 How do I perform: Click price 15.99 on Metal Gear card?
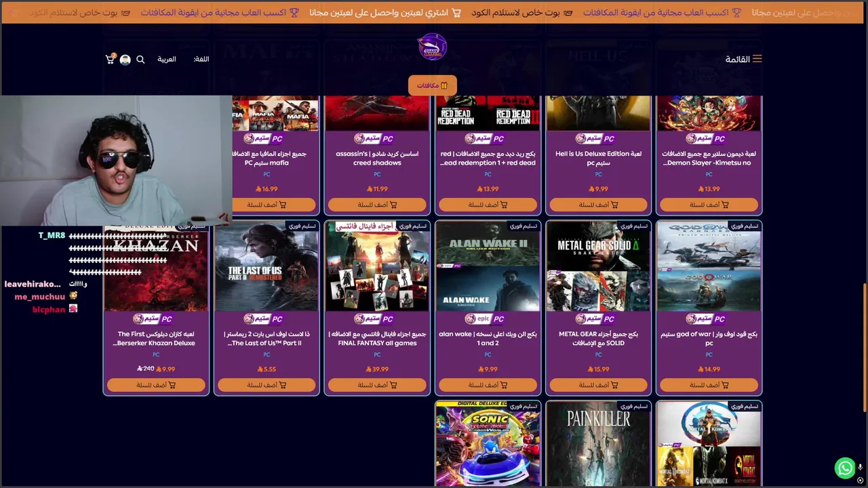(x=598, y=369)
